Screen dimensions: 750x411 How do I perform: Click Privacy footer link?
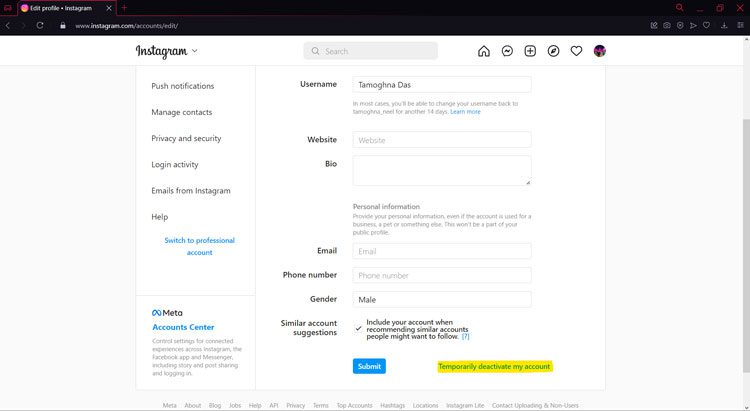click(296, 405)
